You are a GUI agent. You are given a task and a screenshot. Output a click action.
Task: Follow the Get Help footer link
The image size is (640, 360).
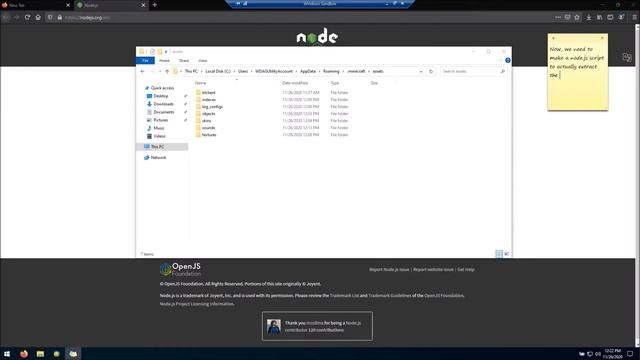click(x=466, y=269)
